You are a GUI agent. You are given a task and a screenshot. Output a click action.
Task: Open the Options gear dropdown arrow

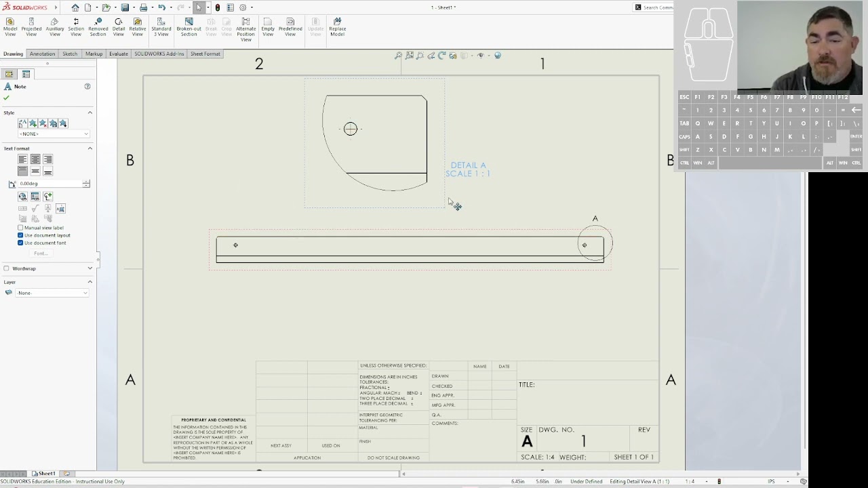click(252, 7)
